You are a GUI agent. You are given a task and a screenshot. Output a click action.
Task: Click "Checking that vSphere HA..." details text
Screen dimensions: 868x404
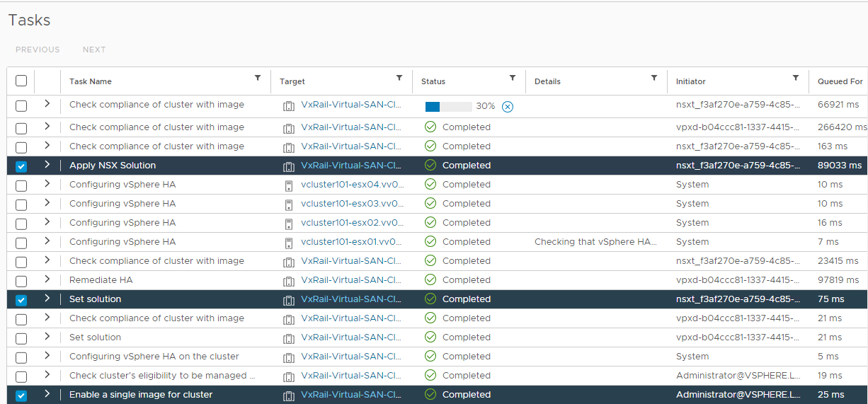(596, 241)
